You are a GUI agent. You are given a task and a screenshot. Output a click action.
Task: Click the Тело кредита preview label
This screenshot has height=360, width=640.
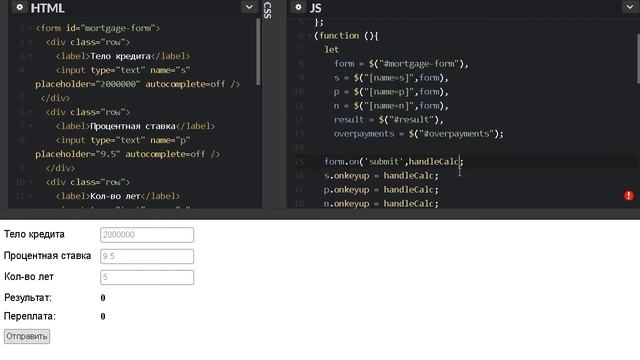[x=34, y=234]
